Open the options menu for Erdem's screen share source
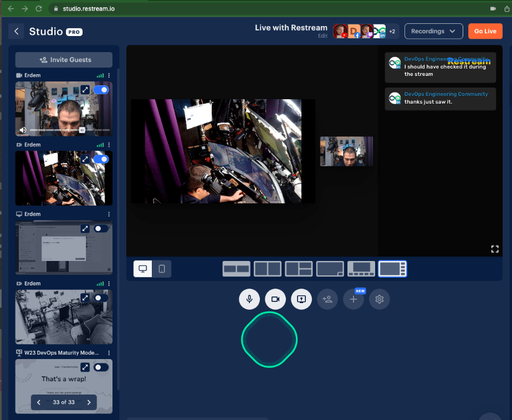Image resolution: width=512 pixels, height=420 pixels. (x=109, y=214)
